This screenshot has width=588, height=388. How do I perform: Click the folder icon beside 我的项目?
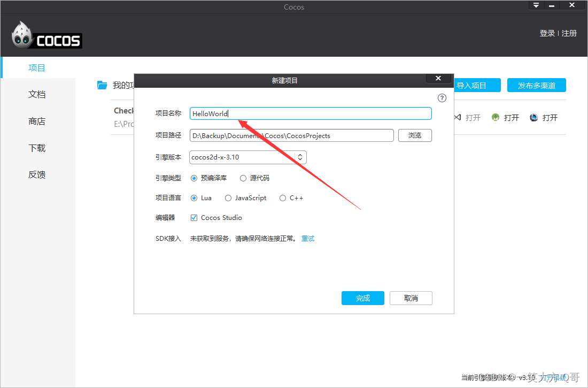click(x=102, y=84)
